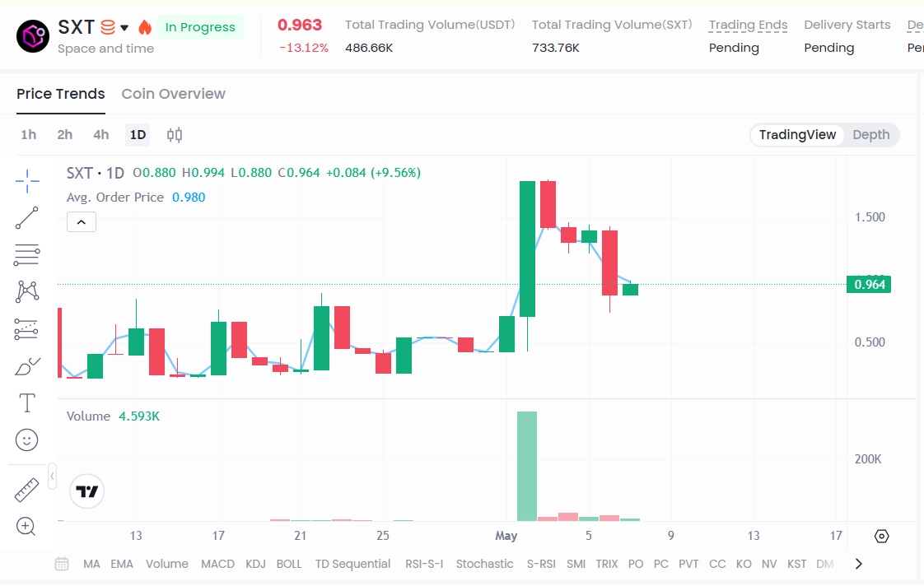Switch to the Coin Overview tab
This screenshot has width=924, height=586.
[x=173, y=94]
